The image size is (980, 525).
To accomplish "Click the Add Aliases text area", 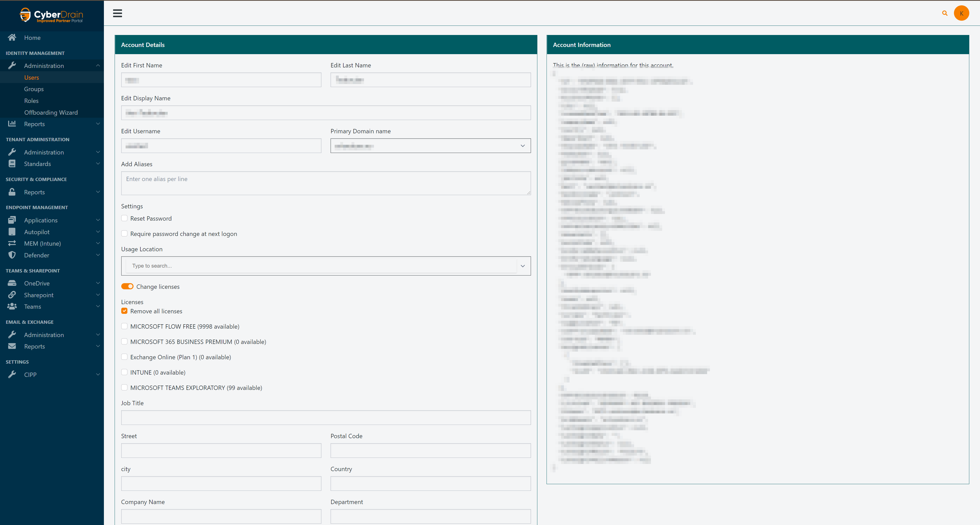I will 326,183.
